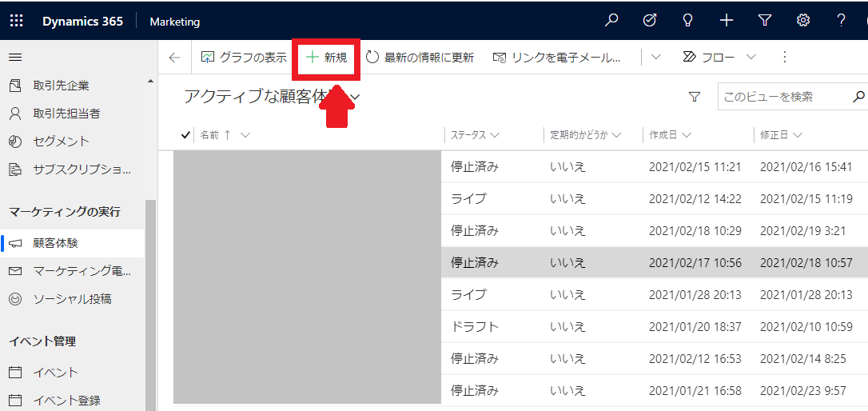868x411 pixels.
Task: Click the help question mark icon
Action: [x=841, y=21]
